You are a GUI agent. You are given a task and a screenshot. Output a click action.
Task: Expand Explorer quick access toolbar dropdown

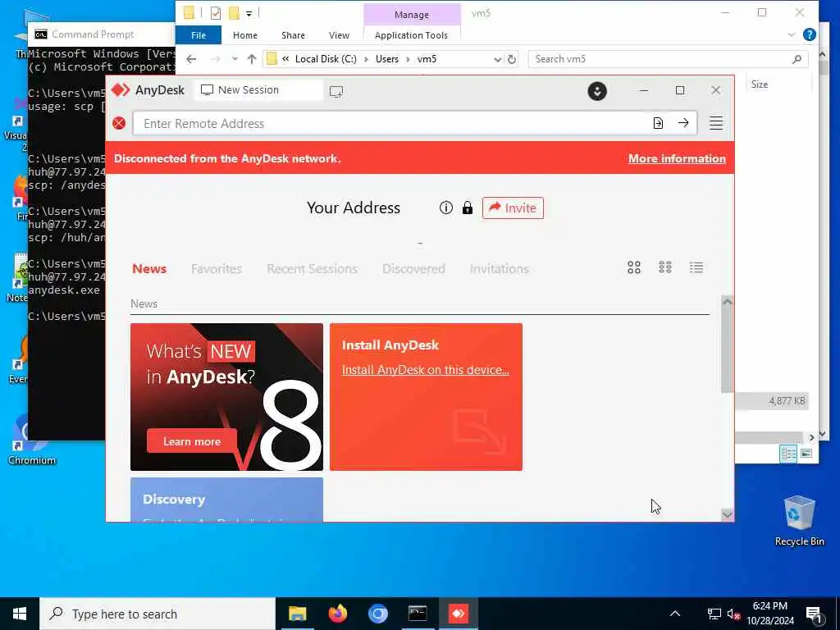click(x=249, y=13)
